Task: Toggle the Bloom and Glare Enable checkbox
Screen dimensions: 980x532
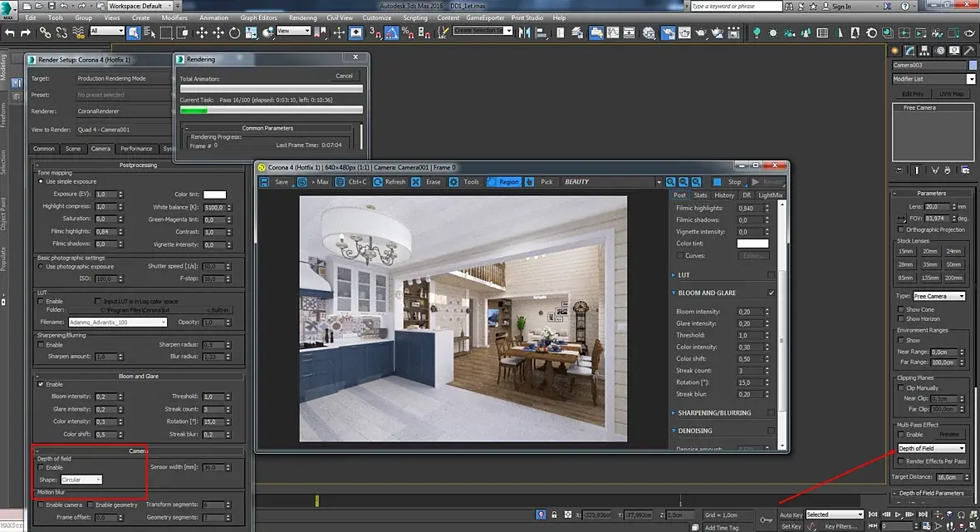Action: pos(42,384)
